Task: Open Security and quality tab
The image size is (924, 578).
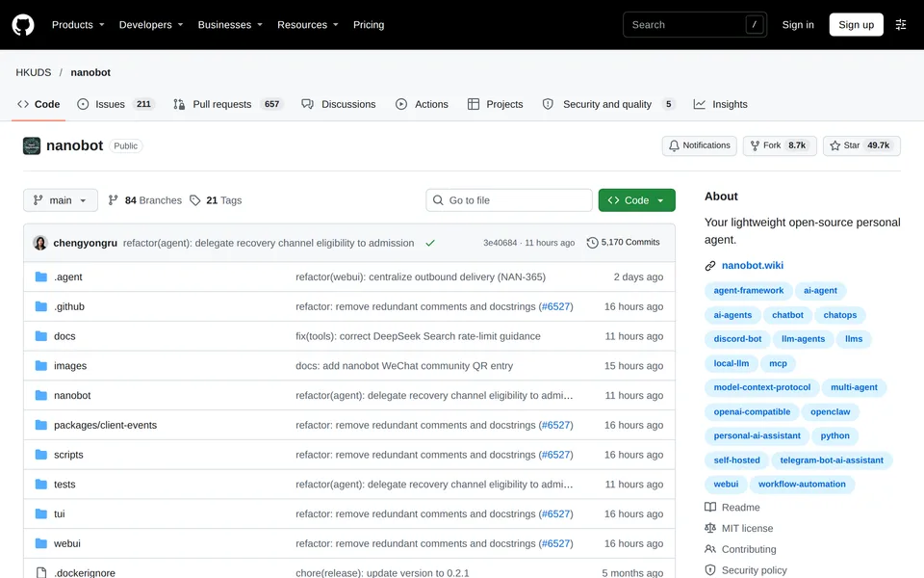Action: click(608, 104)
